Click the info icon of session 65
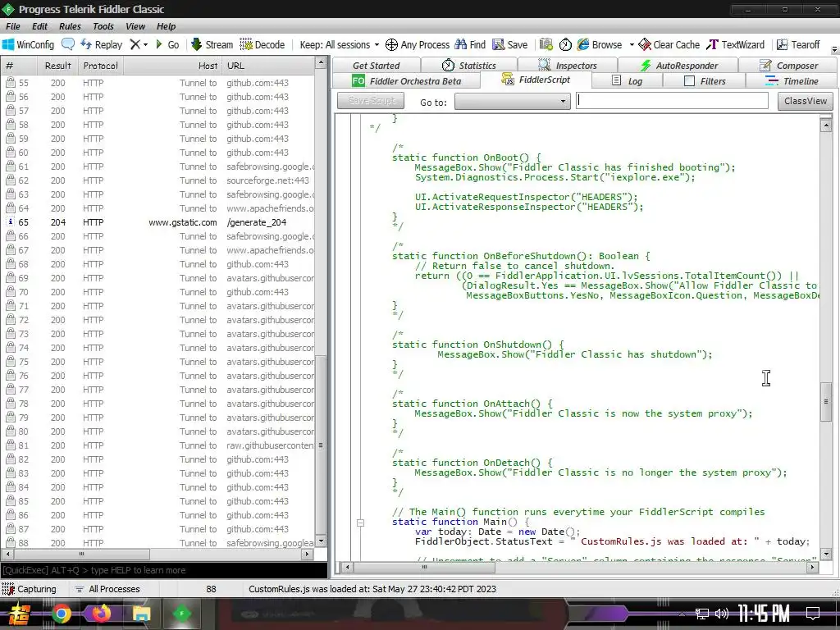This screenshot has width=840, height=630. click(x=10, y=221)
